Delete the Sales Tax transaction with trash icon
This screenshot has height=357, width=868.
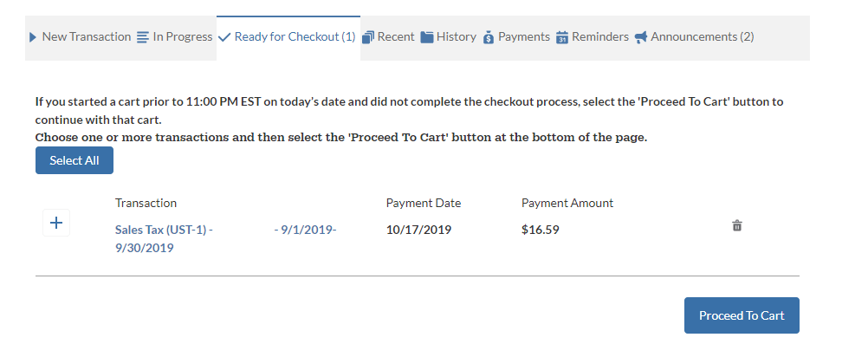click(x=737, y=226)
